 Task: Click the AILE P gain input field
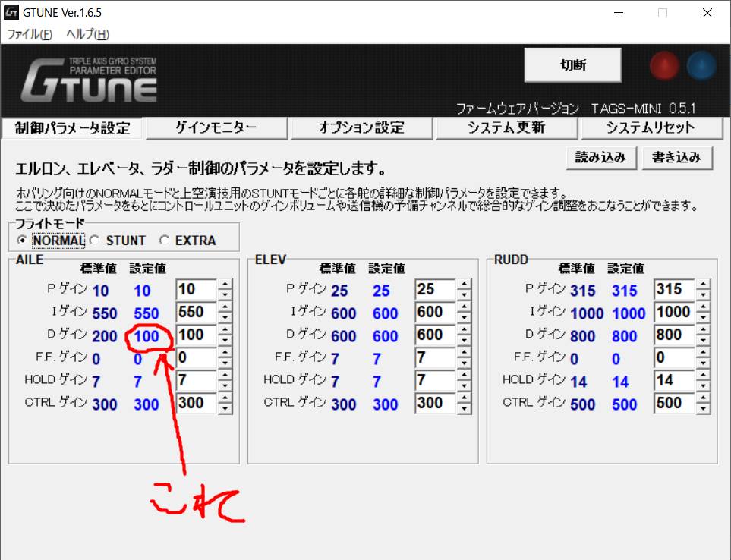coord(197,289)
